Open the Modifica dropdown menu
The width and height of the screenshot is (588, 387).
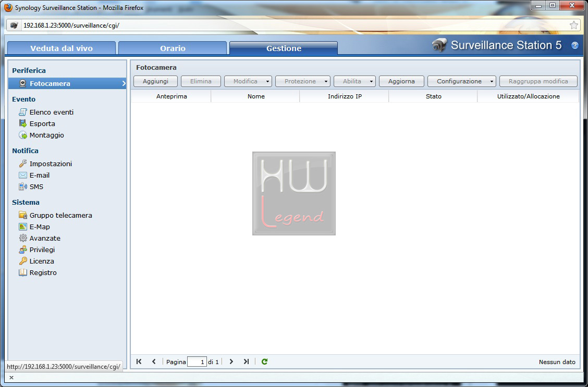tap(248, 81)
